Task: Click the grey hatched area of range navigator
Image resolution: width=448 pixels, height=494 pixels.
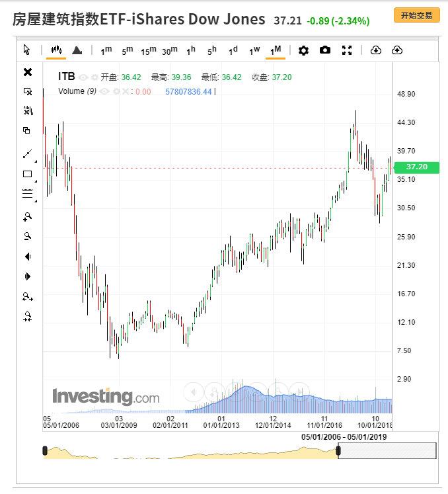Action: click(388, 450)
